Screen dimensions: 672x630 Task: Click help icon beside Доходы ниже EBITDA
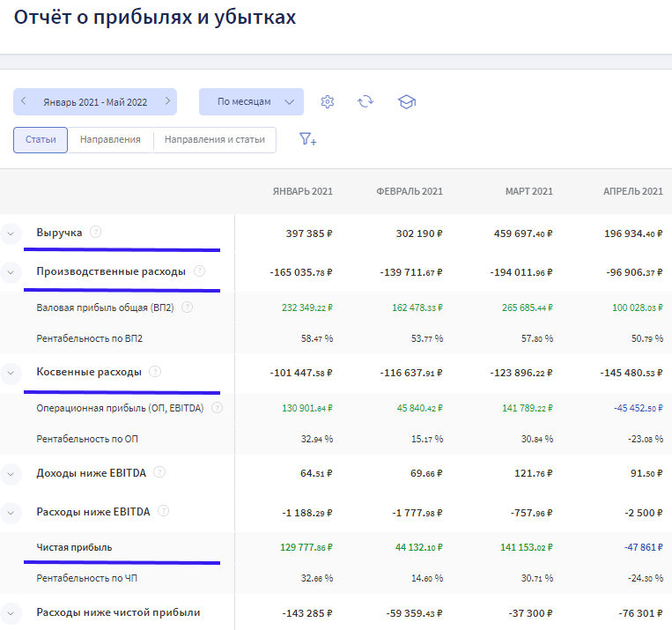click(159, 472)
